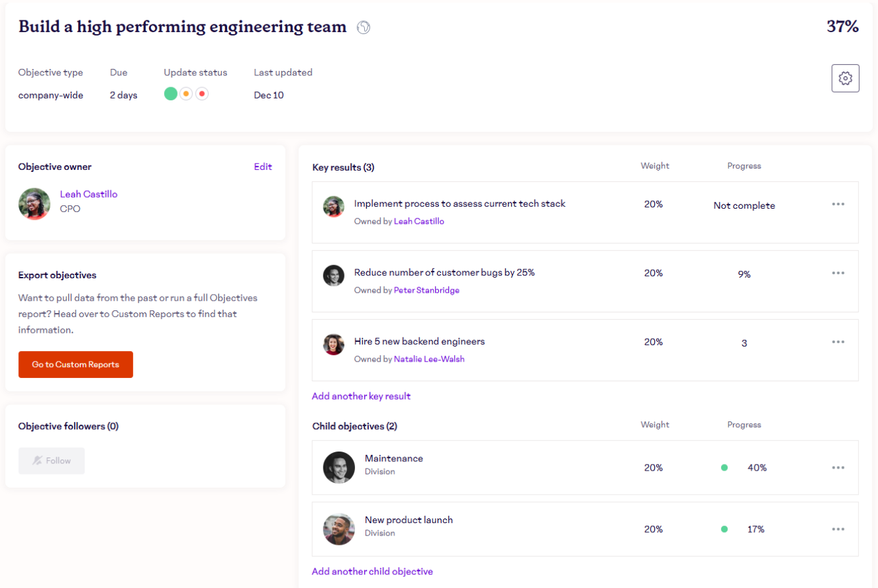Open options for New product launch objective
The width and height of the screenshot is (878, 588).
pos(838,529)
